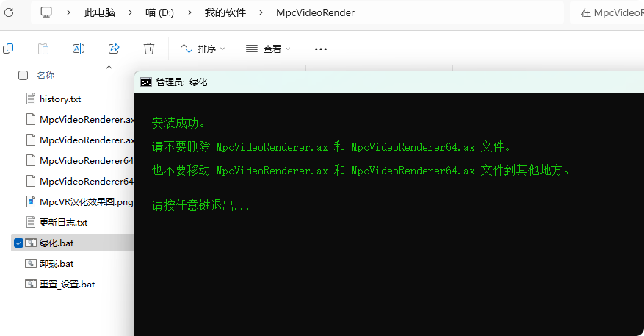Click the Rename toolbar icon

click(79, 49)
